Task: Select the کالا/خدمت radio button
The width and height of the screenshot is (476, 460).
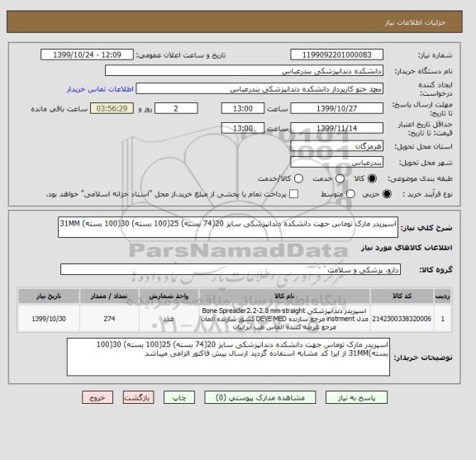Action: (x=298, y=178)
